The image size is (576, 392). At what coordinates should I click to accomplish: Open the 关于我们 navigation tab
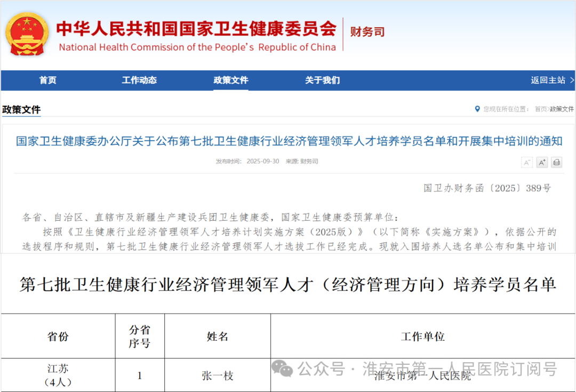tap(322, 80)
